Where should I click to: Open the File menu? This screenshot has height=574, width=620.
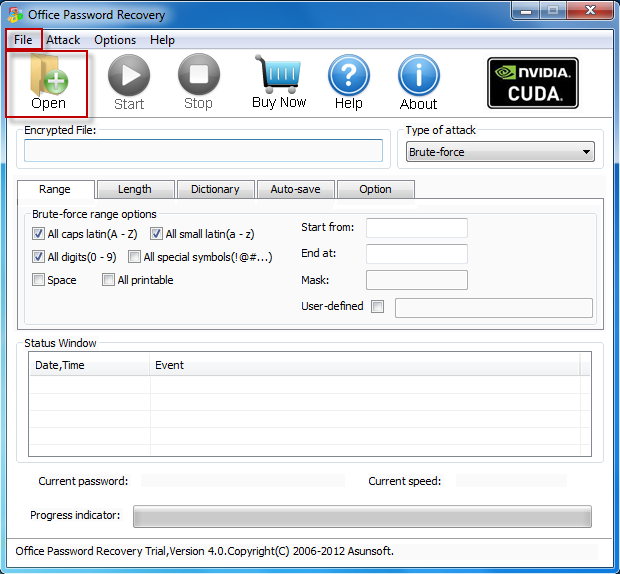pos(23,40)
